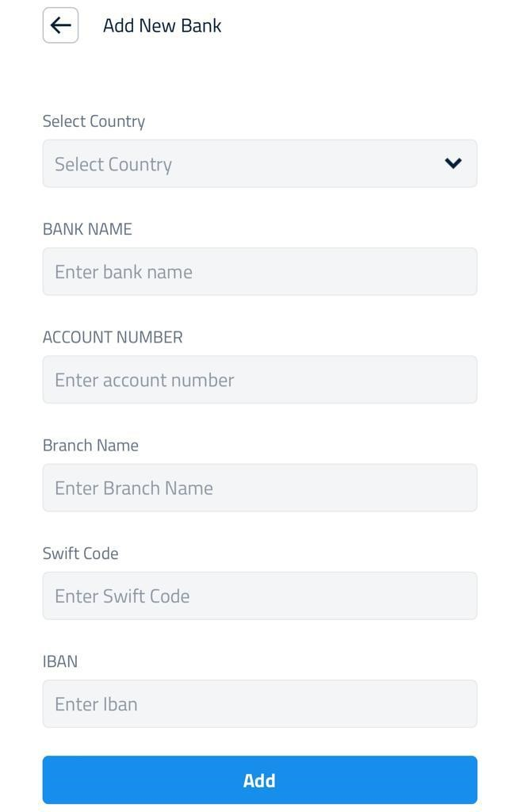The height and width of the screenshot is (812, 520).
Task: Focus the Enter Iban field
Action: coord(260,704)
